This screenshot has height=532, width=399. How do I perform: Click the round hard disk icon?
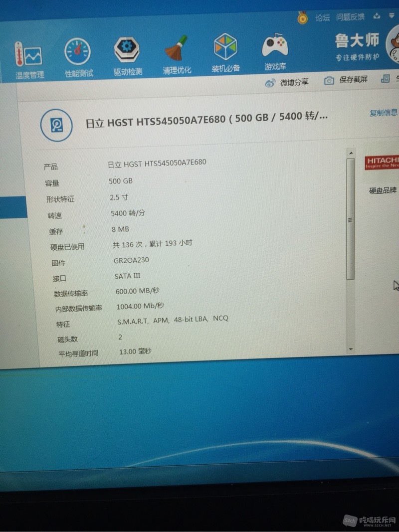(x=56, y=125)
